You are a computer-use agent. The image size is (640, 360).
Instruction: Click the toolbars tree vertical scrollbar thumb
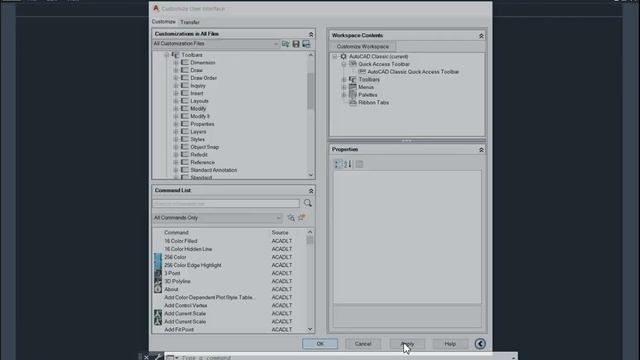point(311,91)
